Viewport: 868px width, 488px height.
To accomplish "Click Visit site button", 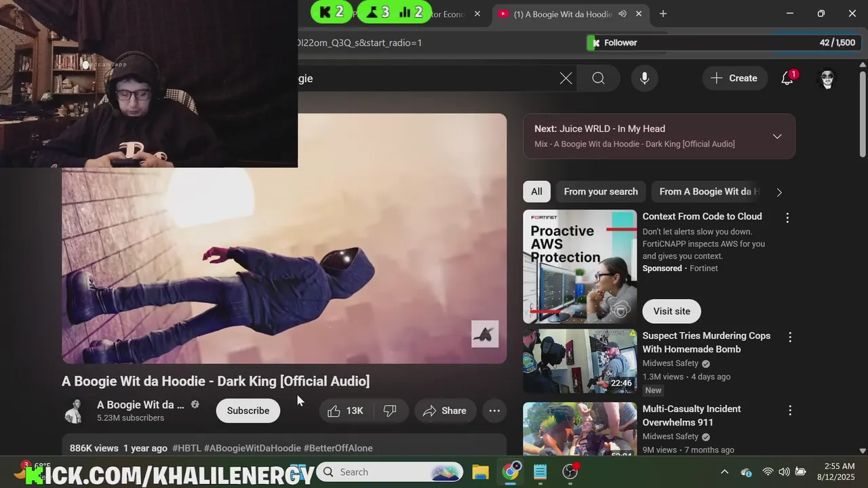I will [671, 311].
